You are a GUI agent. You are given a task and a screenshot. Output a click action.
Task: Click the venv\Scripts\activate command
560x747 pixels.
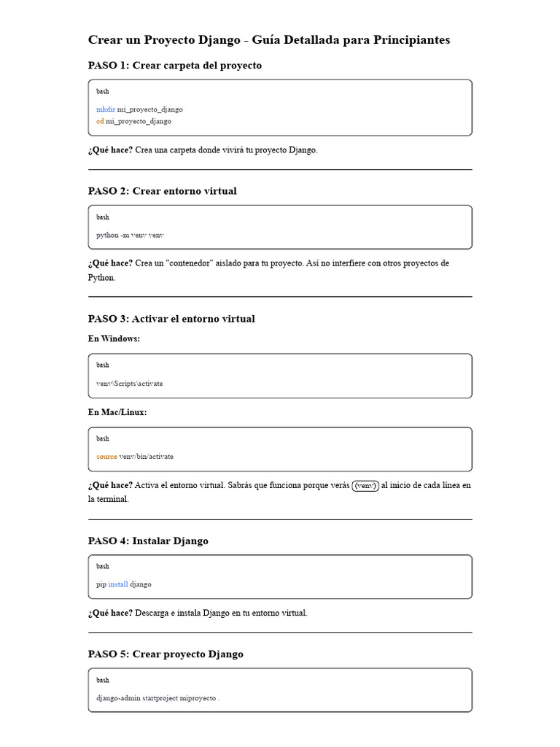click(x=130, y=383)
